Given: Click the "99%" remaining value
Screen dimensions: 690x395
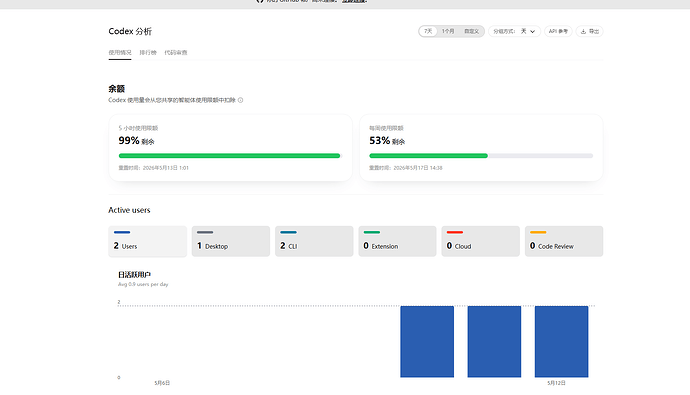Looking at the screenshot, I should pos(128,141).
